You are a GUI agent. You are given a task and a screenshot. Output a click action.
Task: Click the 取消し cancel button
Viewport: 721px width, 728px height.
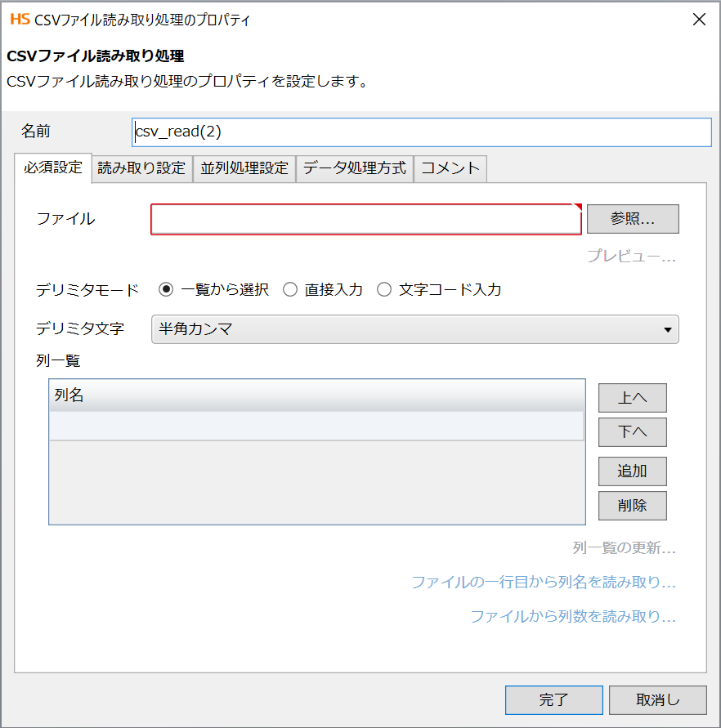tap(658, 700)
